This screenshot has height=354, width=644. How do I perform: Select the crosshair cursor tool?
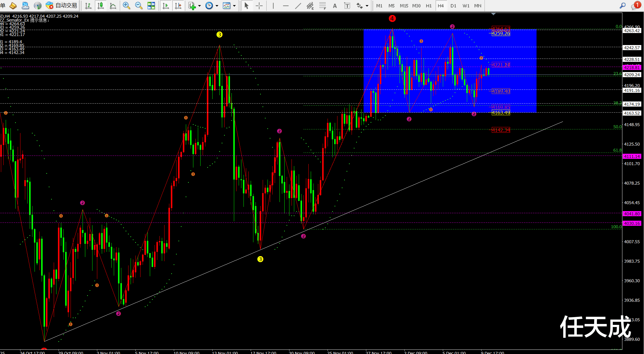259,5
